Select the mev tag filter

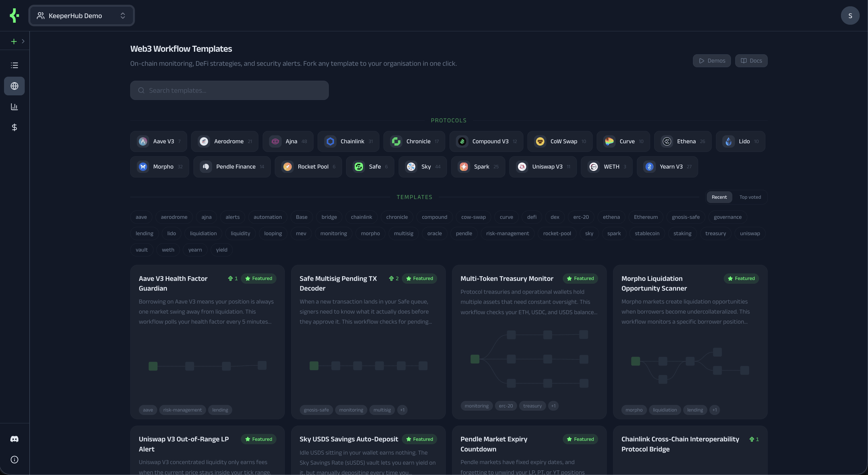pos(301,233)
